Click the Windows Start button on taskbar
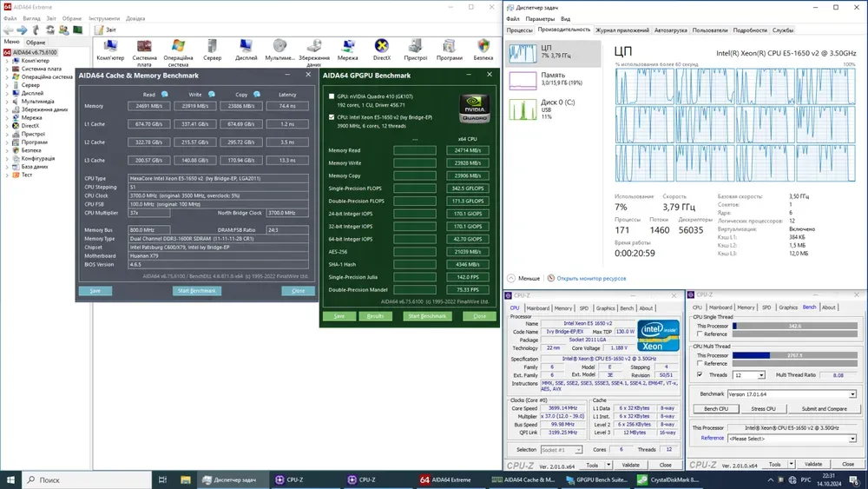This screenshot has height=489, width=868. pyautogui.click(x=10, y=479)
